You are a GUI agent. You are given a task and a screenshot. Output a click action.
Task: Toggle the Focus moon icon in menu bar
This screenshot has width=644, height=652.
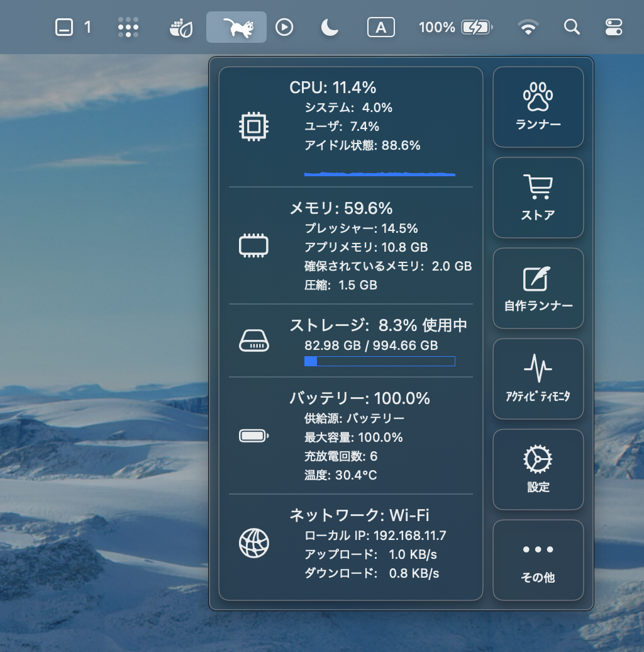[x=330, y=28]
